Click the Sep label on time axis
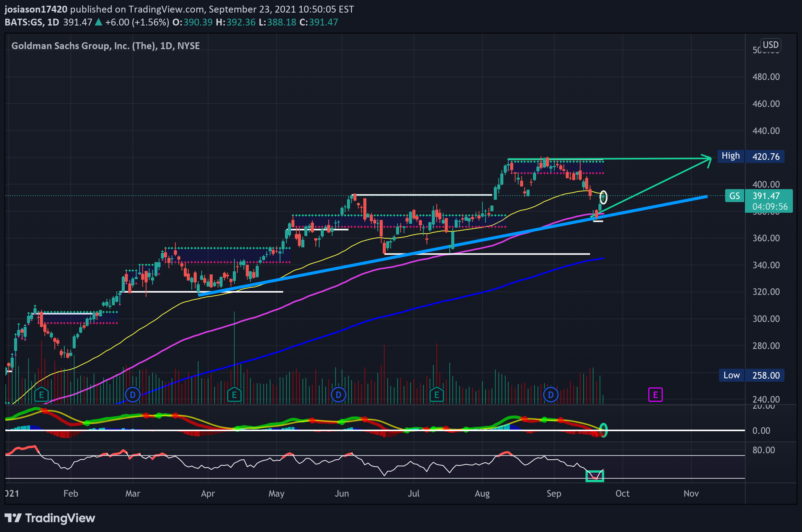 tap(554, 494)
